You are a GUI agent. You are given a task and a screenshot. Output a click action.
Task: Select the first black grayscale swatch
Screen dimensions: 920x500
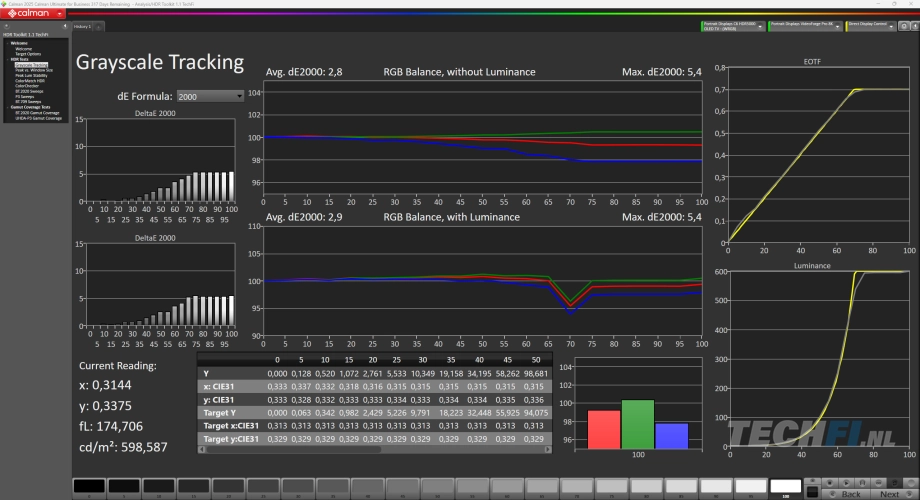coord(88,487)
